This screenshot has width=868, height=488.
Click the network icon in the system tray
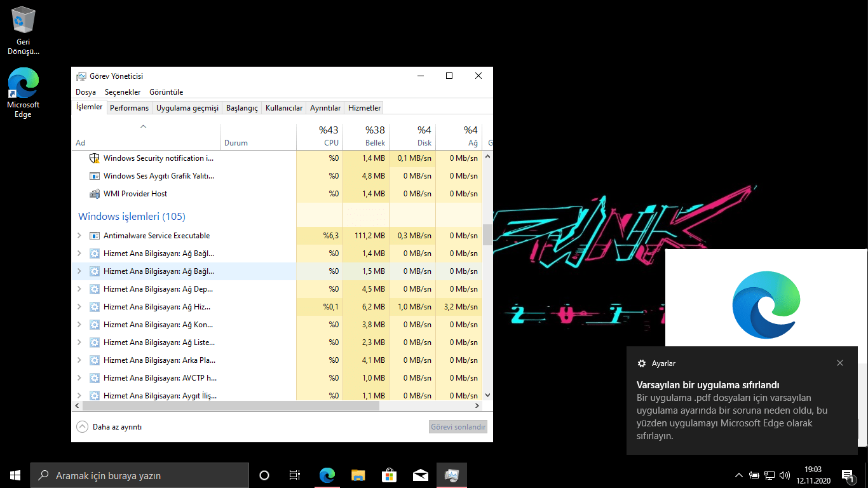coord(770,475)
